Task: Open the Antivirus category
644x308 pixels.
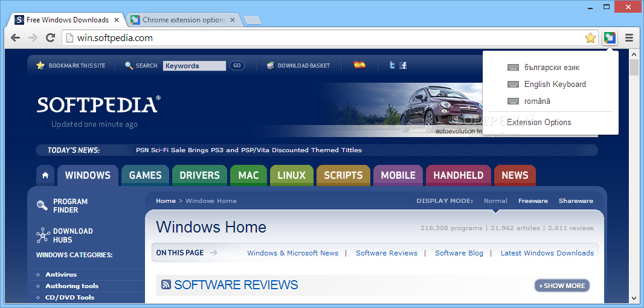Action: pos(61,274)
